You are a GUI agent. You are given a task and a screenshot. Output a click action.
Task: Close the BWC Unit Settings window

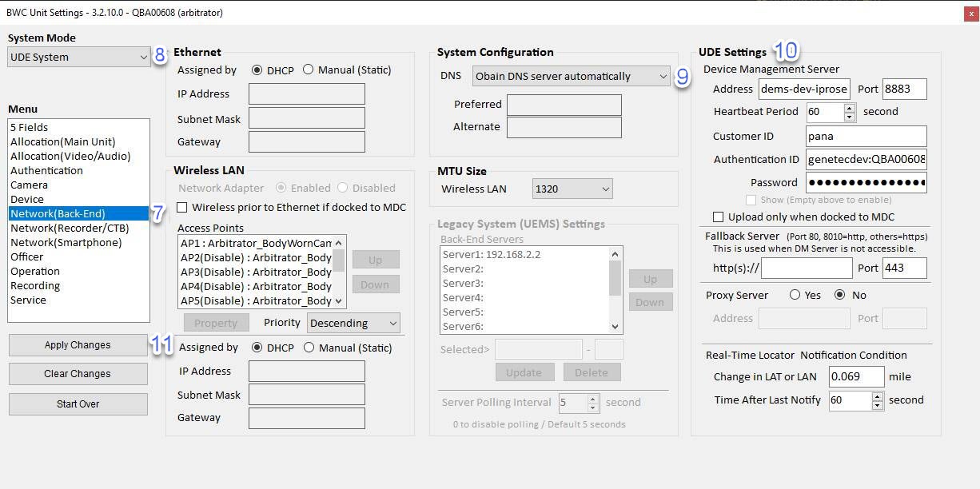click(970, 13)
